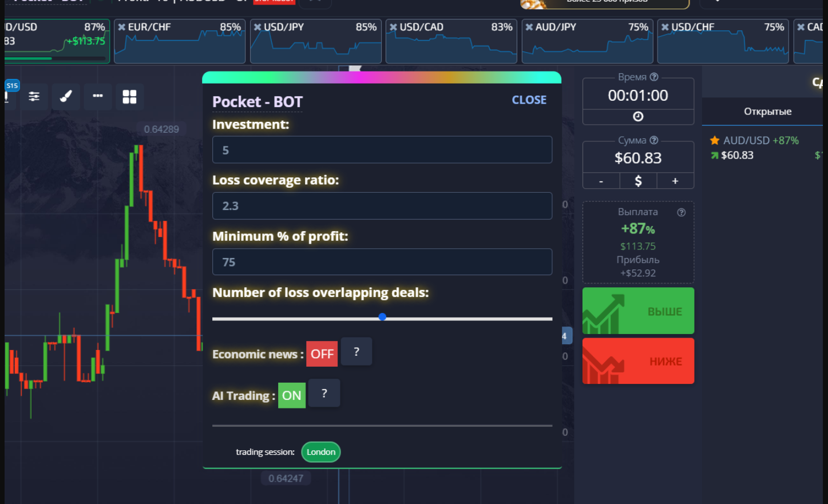Open the chart indicators settings icon
The height and width of the screenshot is (504, 828).
pyautogui.click(x=34, y=97)
